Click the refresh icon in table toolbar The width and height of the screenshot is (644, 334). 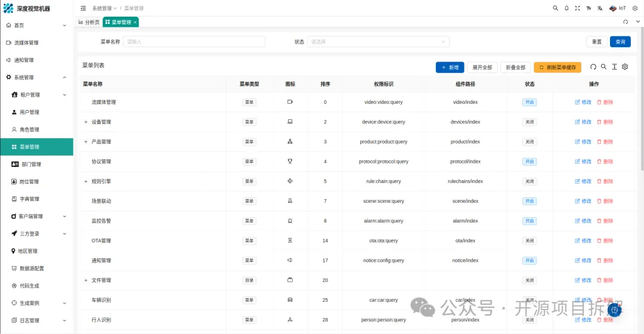(x=593, y=67)
